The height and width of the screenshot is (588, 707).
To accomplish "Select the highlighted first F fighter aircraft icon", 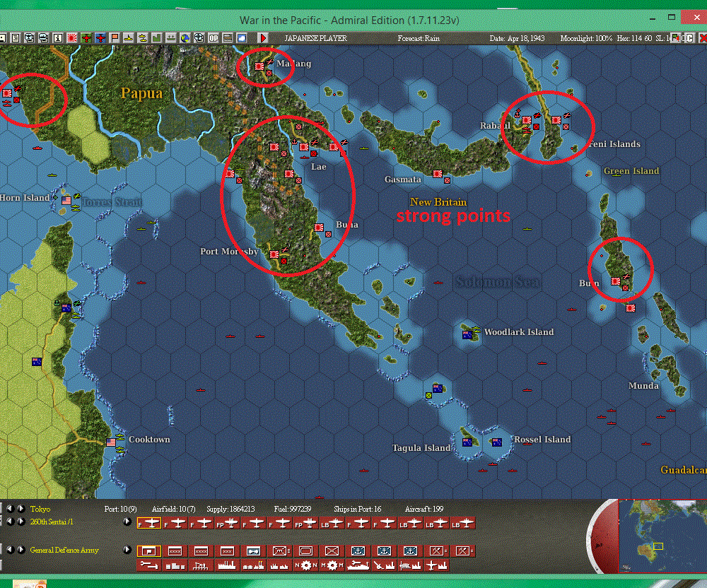I will click(x=148, y=523).
